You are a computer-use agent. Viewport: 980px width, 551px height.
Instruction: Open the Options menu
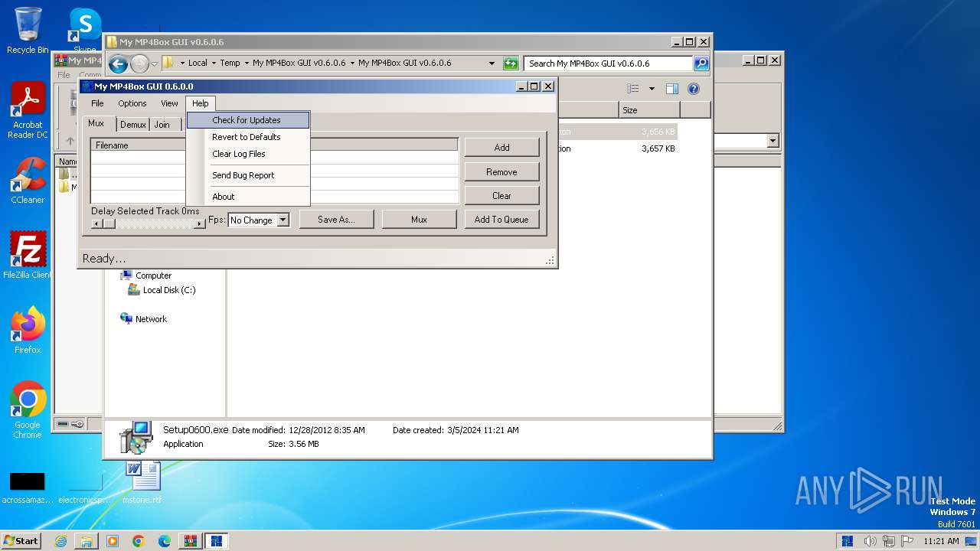tap(132, 103)
